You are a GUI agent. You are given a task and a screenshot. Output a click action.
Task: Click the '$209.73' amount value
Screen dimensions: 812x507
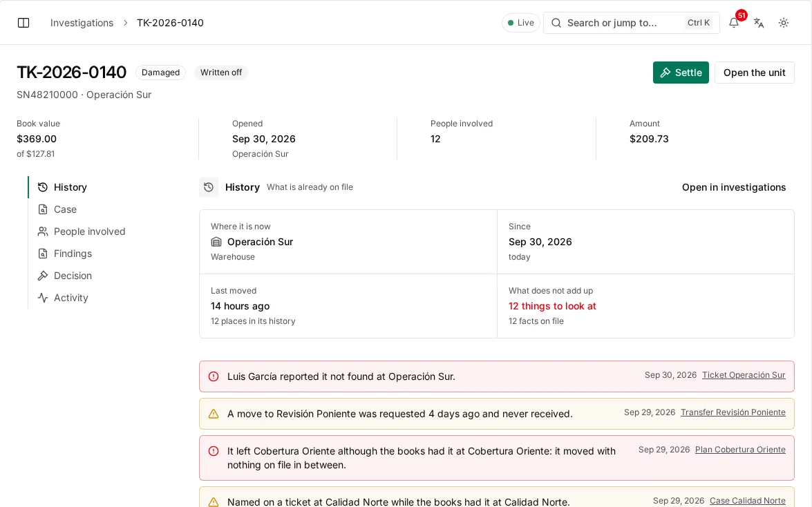coord(649,139)
